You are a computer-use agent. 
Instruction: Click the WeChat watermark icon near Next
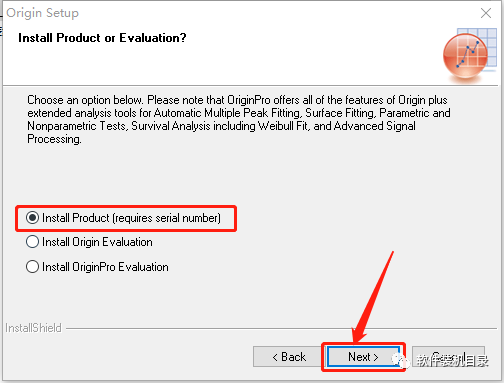(x=400, y=361)
